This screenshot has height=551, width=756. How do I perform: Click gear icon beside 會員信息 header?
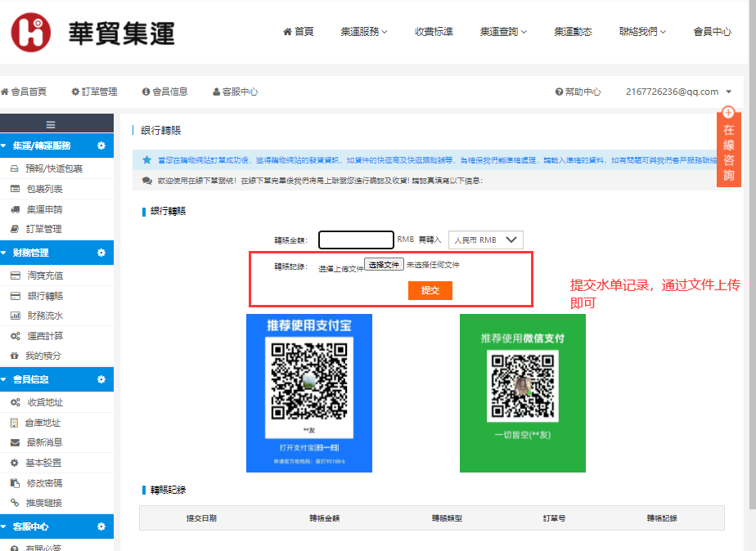[x=101, y=379]
